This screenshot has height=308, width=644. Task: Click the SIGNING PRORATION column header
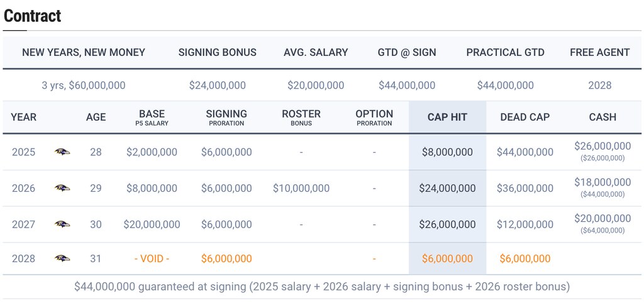pyautogui.click(x=226, y=117)
